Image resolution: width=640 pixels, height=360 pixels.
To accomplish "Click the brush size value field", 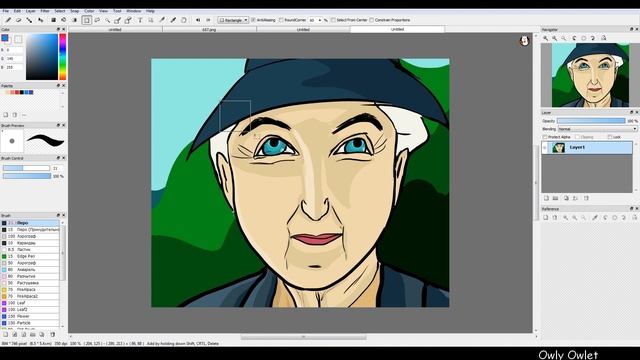I will tap(58, 168).
